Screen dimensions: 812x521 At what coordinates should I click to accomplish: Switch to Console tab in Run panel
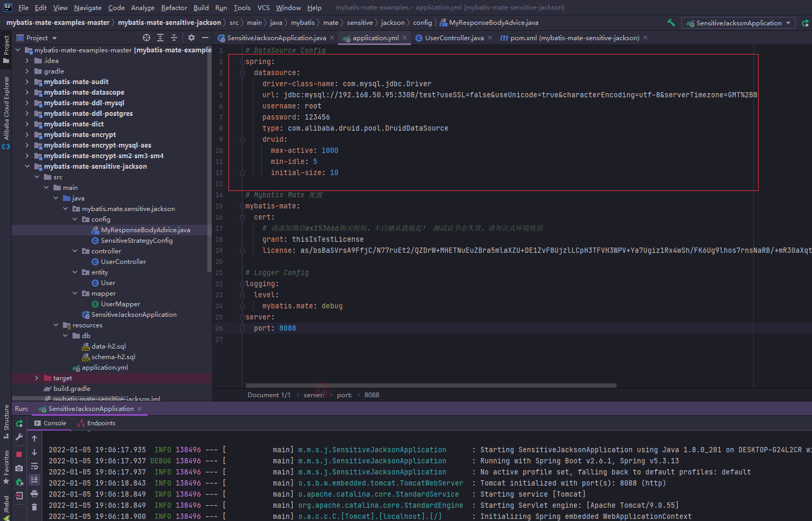click(50, 423)
